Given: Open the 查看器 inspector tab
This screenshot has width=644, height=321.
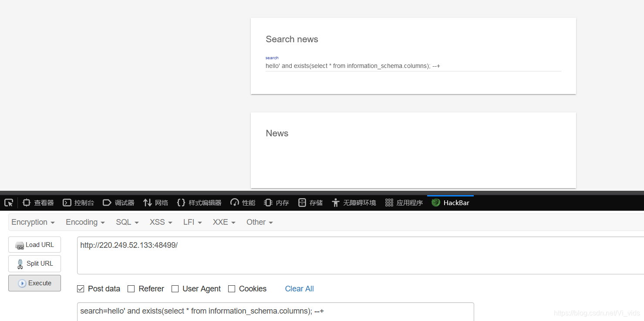Looking at the screenshot, I should point(38,203).
